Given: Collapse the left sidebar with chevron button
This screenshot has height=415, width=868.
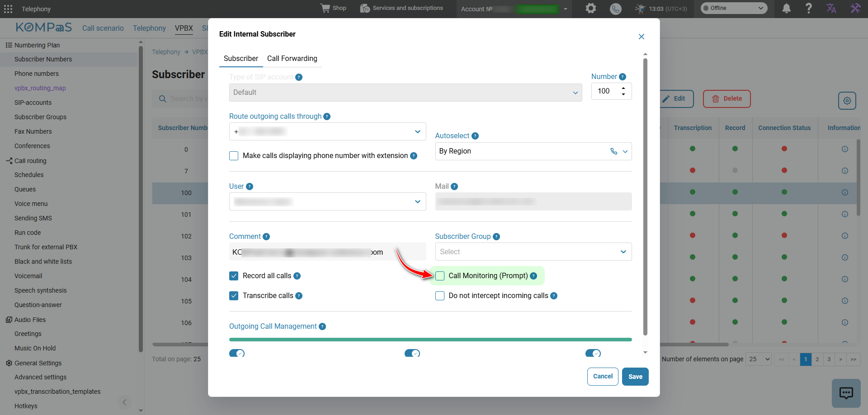Looking at the screenshot, I should [124, 402].
